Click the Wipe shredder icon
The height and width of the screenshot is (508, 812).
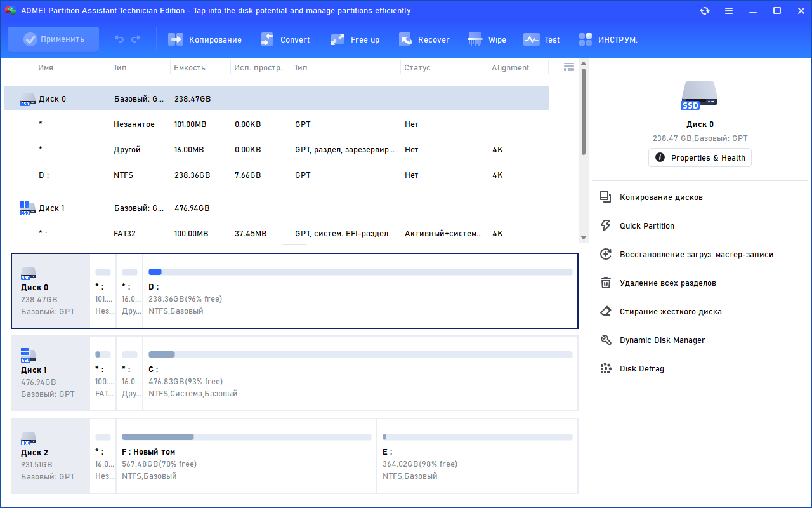point(475,39)
